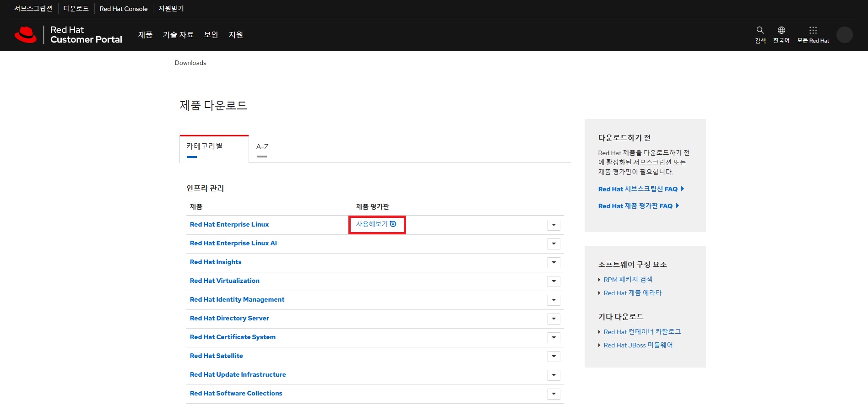Viewport: 868px width, 406px height.
Task: Open the Red Hat Virtualization link
Action: [225, 281]
